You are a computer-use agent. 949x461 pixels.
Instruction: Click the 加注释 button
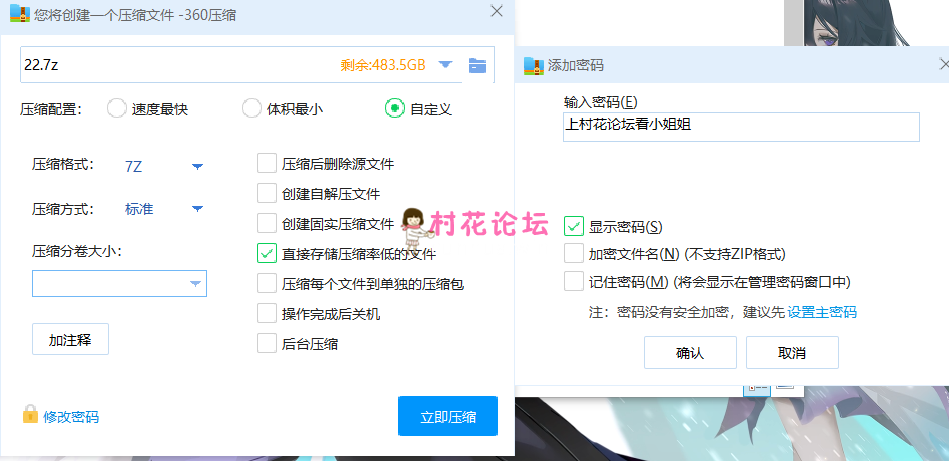coord(70,339)
